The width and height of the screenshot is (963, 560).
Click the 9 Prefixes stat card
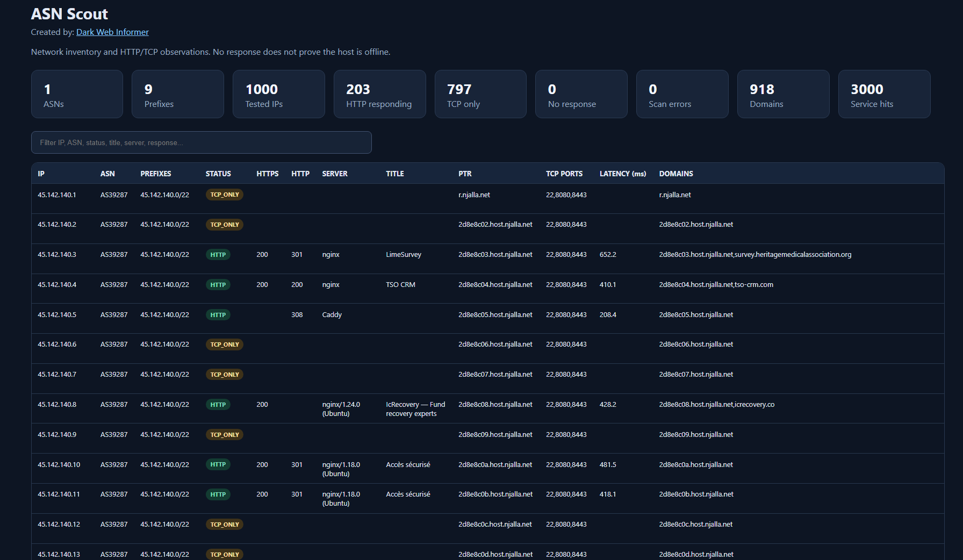[177, 94]
